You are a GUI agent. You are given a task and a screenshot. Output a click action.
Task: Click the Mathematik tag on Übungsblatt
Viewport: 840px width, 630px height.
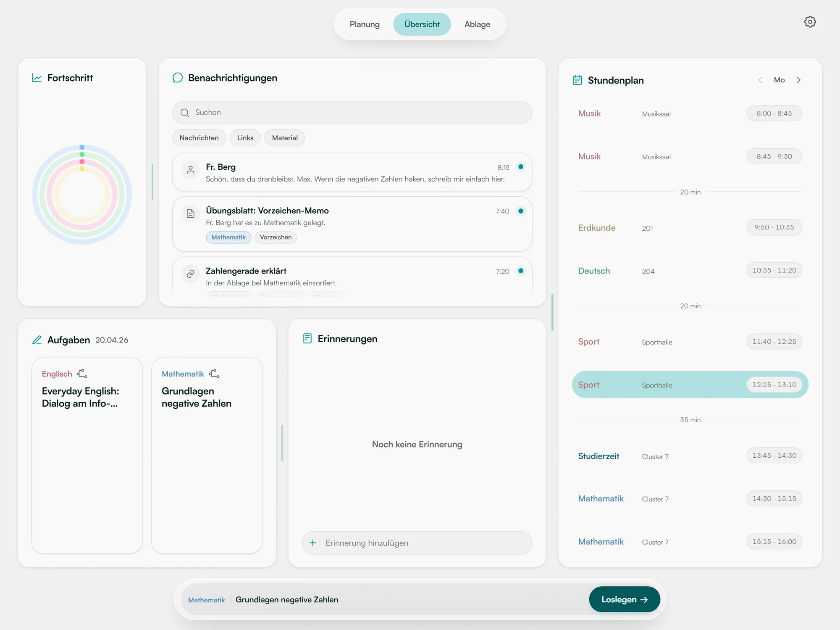click(x=228, y=237)
